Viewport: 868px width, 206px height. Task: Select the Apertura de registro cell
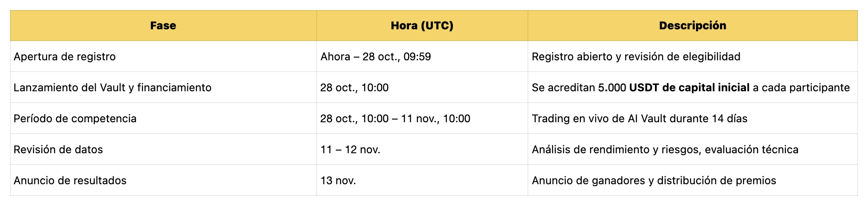click(x=65, y=57)
